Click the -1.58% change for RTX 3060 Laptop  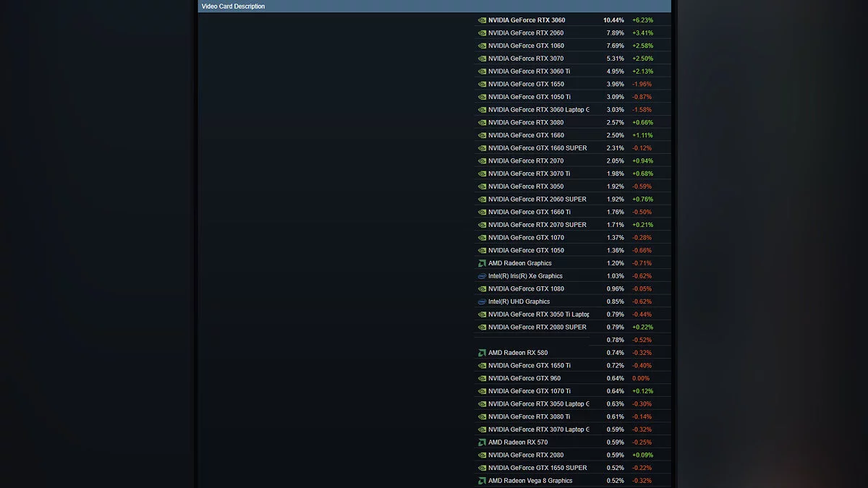point(642,110)
